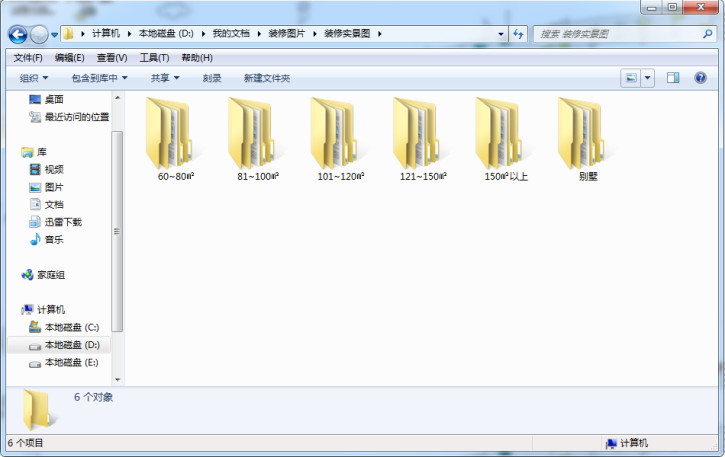This screenshot has height=457, width=725.
Task: Open help with the question mark icon
Action: 700,78
